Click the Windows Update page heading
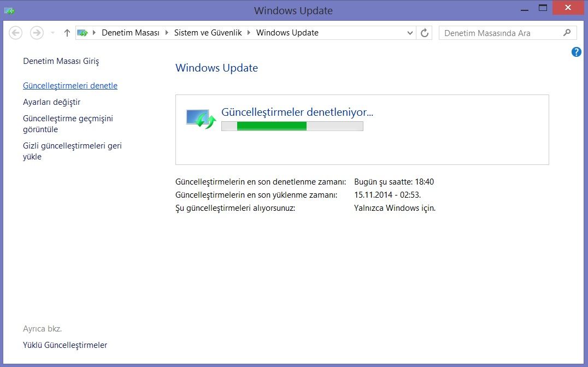Screen dimensions: 588x367 217,68
